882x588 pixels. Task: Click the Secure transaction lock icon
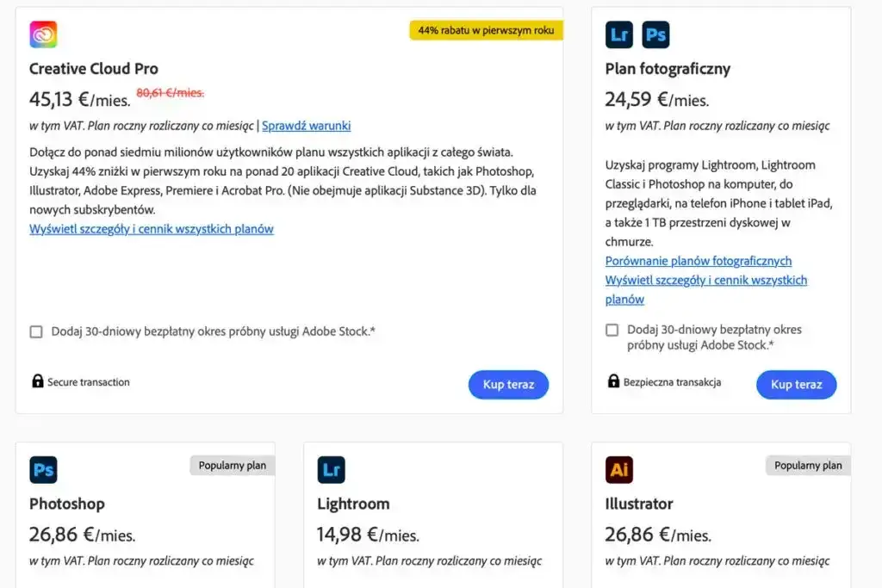[37, 381]
